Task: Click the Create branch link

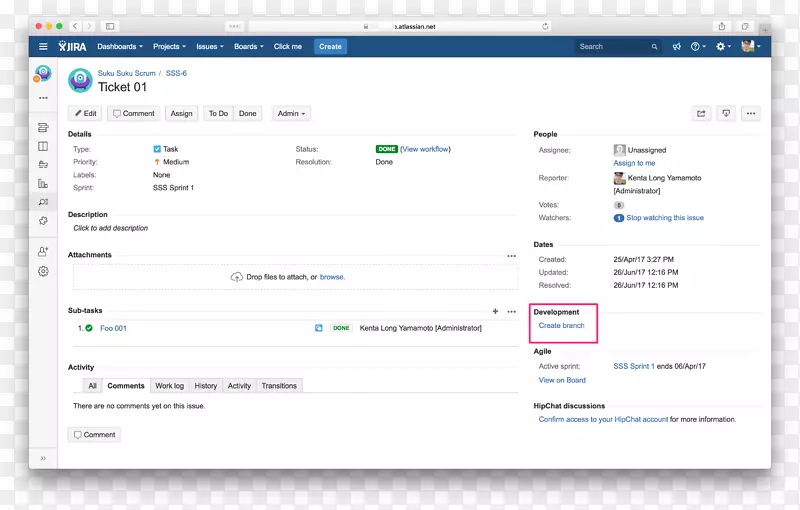Action: coord(561,326)
